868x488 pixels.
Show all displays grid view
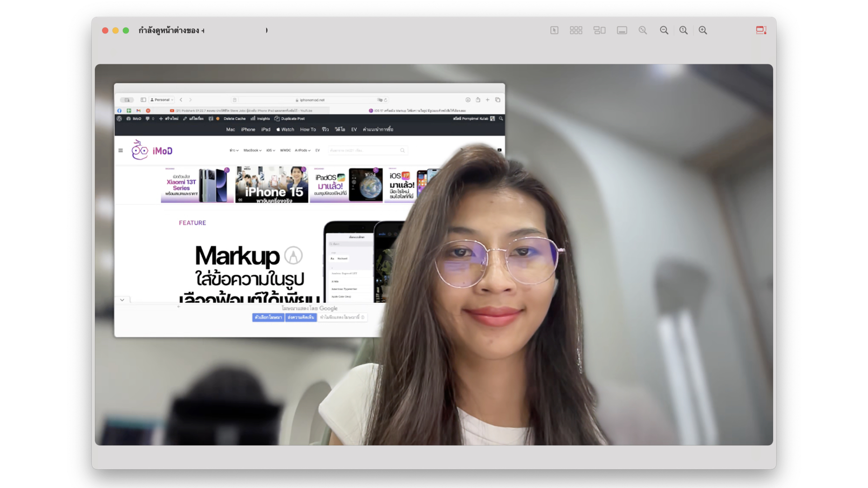[576, 30]
